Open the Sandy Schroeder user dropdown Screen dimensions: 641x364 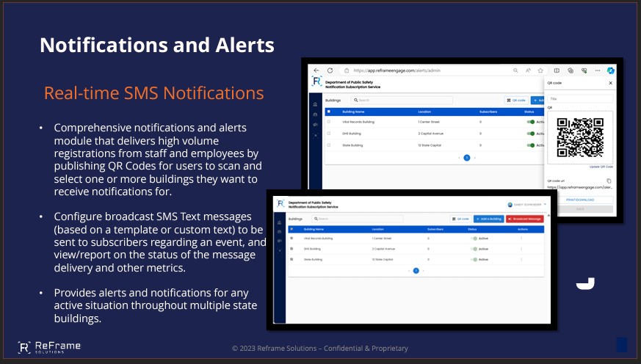click(526, 205)
